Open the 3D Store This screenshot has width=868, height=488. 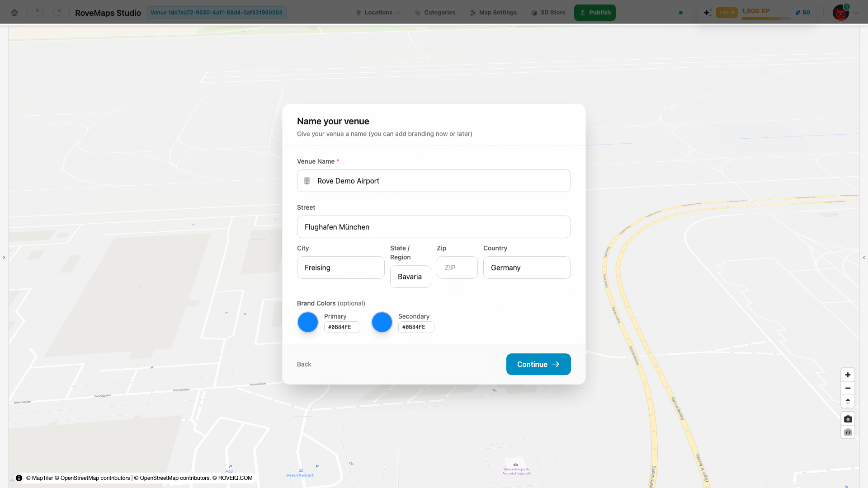coord(548,13)
